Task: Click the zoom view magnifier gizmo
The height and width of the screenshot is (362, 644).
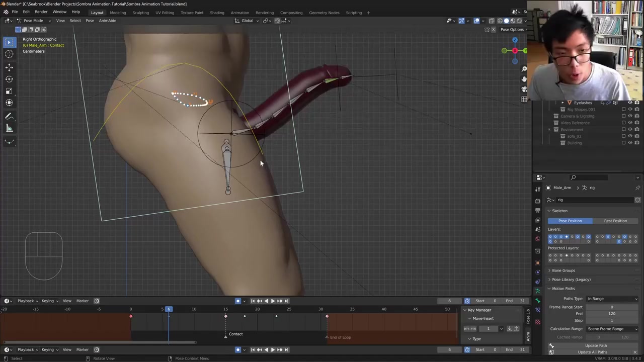Action: click(x=524, y=69)
